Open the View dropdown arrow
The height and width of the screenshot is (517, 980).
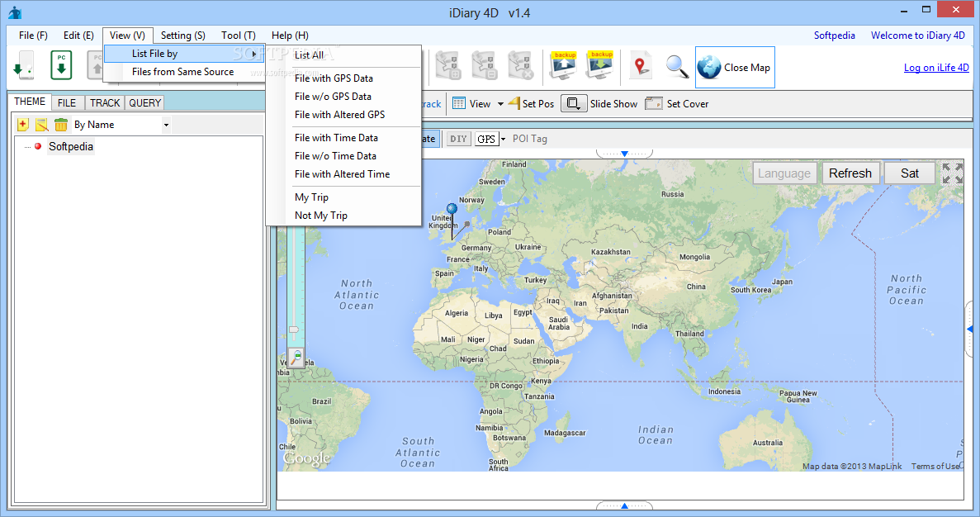[x=500, y=104]
